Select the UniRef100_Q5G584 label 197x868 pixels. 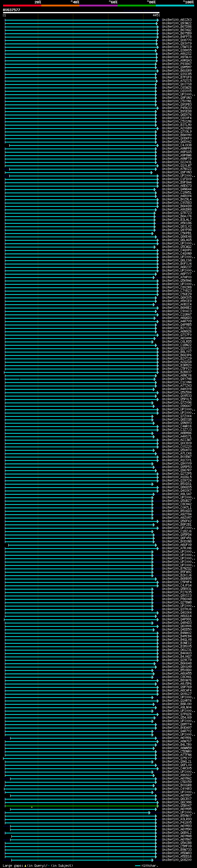[x=177, y=392]
